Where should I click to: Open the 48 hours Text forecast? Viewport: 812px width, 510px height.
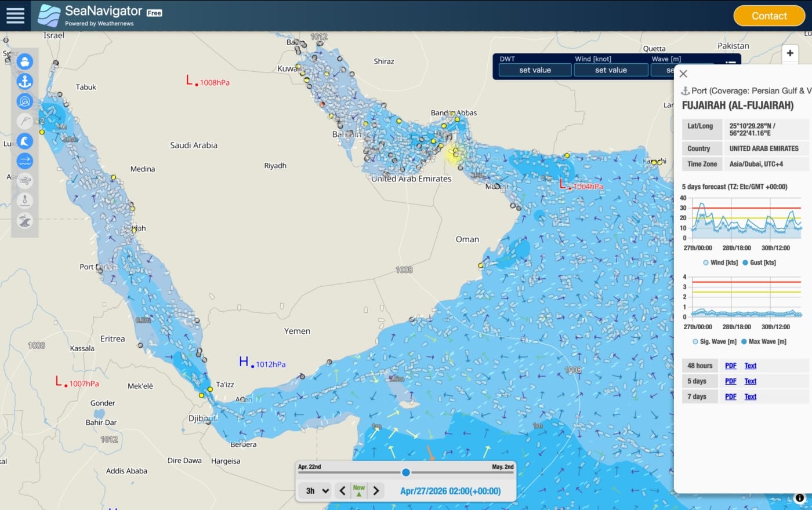751,366
